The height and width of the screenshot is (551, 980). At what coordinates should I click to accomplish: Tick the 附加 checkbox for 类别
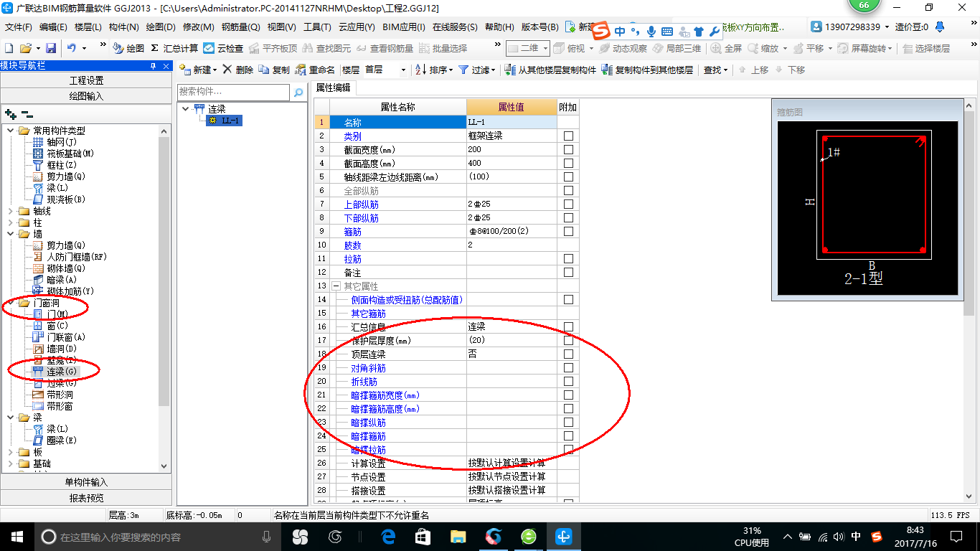pyautogui.click(x=568, y=136)
